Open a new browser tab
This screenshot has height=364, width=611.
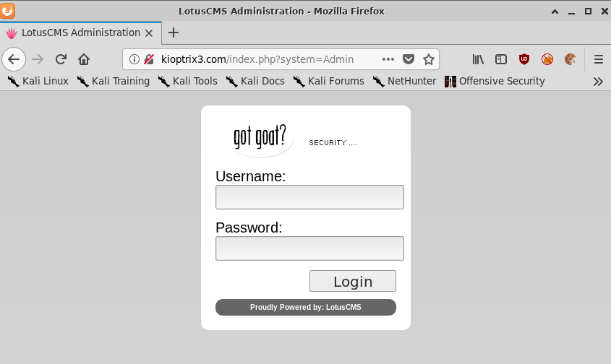(174, 32)
